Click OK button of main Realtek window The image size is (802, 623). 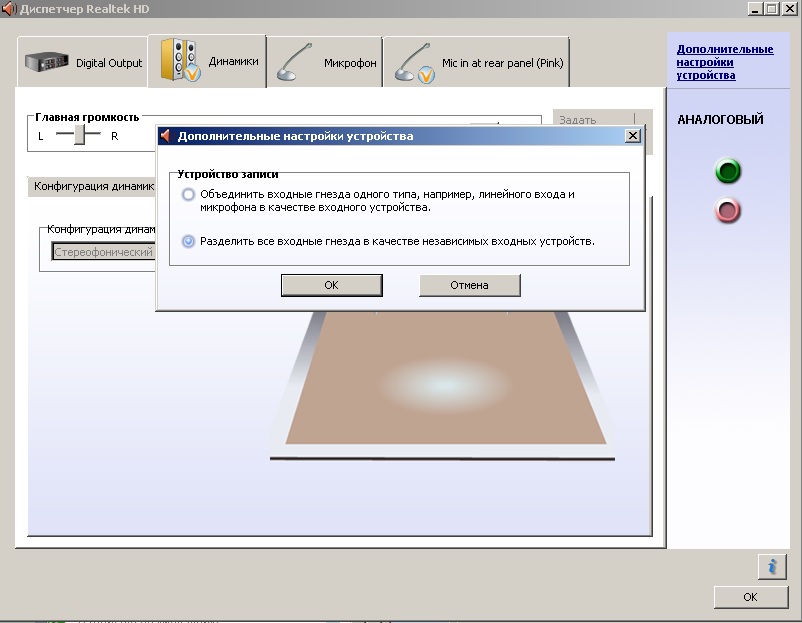point(750,597)
